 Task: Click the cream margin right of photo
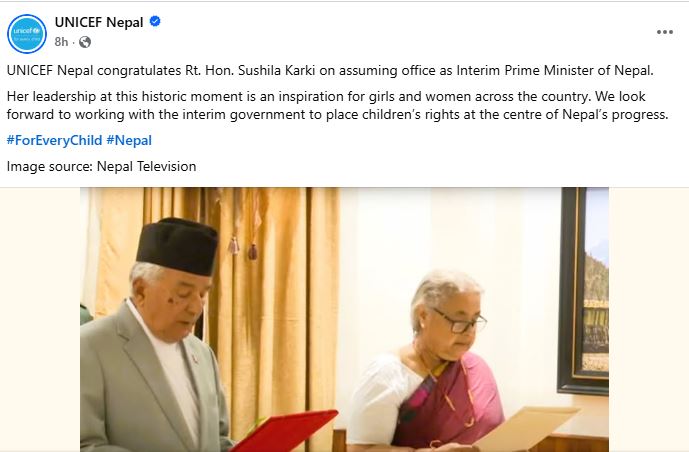pos(649,320)
